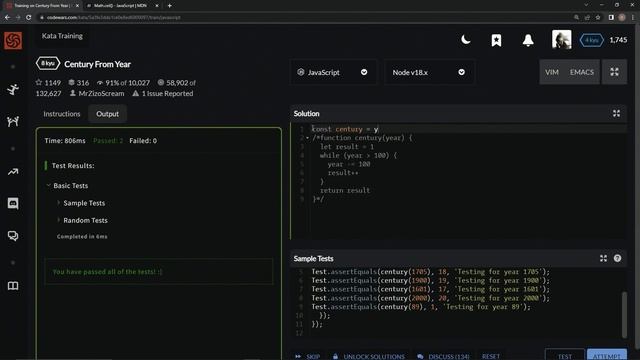
Task: Run the TEST button
Action: tap(564, 355)
